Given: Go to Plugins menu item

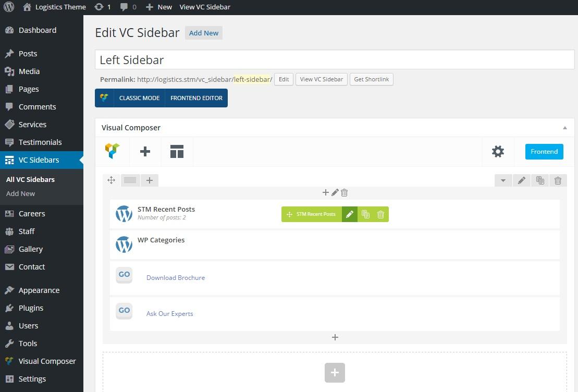Looking at the screenshot, I should coord(31,308).
